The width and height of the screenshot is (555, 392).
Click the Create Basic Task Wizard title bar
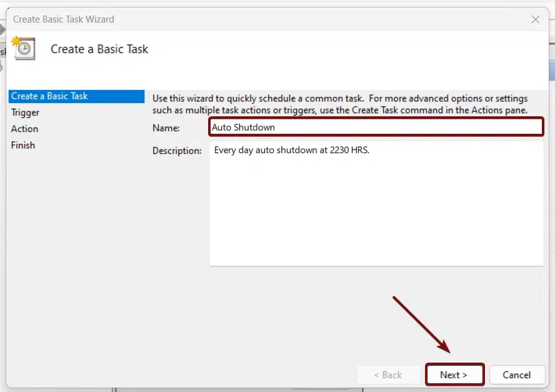187,19
